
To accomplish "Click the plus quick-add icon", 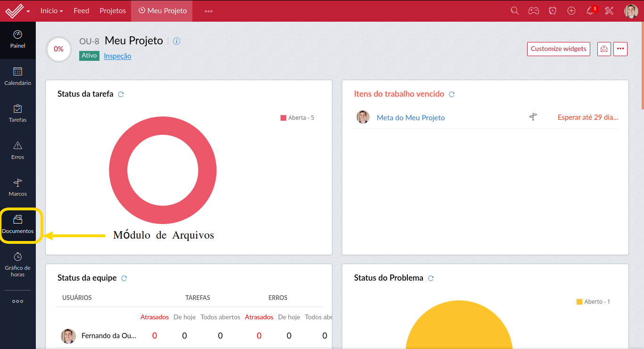I will (571, 10).
